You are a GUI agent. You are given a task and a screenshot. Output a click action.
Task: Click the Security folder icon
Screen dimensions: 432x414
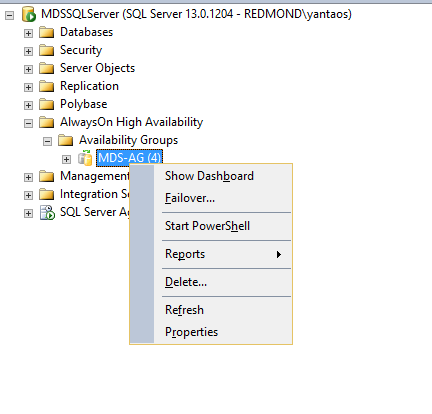point(46,50)
